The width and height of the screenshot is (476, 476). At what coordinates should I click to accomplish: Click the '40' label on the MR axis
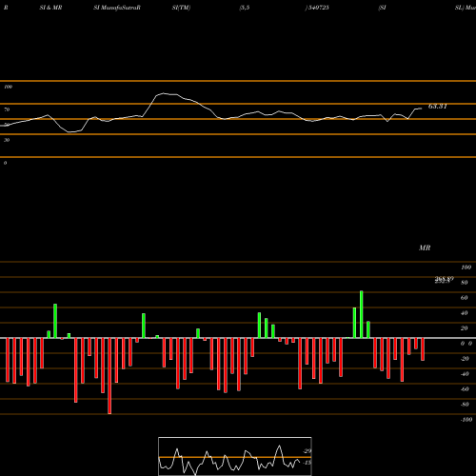(465, 313)
